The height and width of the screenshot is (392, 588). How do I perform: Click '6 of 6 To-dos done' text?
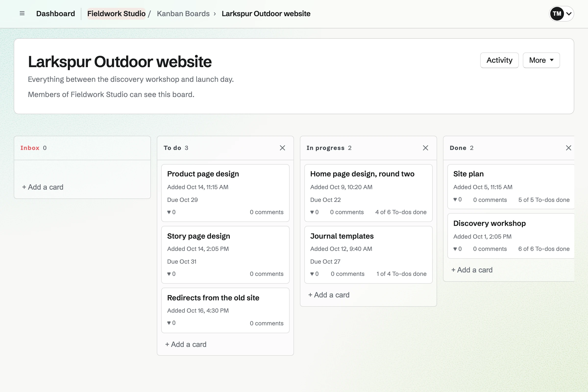click(x=544, y=249)
